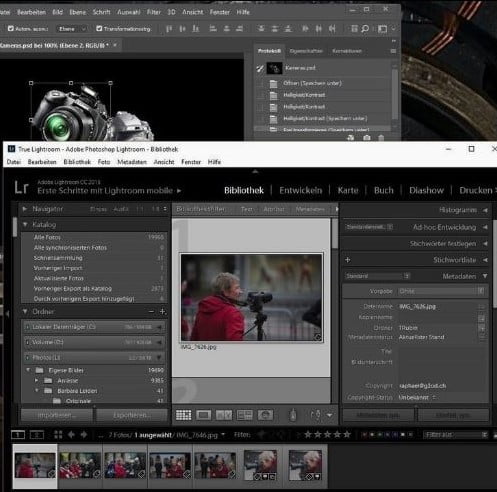Click Metadaten synchronisieren button

pyautogui.click(x=378, y=415)
